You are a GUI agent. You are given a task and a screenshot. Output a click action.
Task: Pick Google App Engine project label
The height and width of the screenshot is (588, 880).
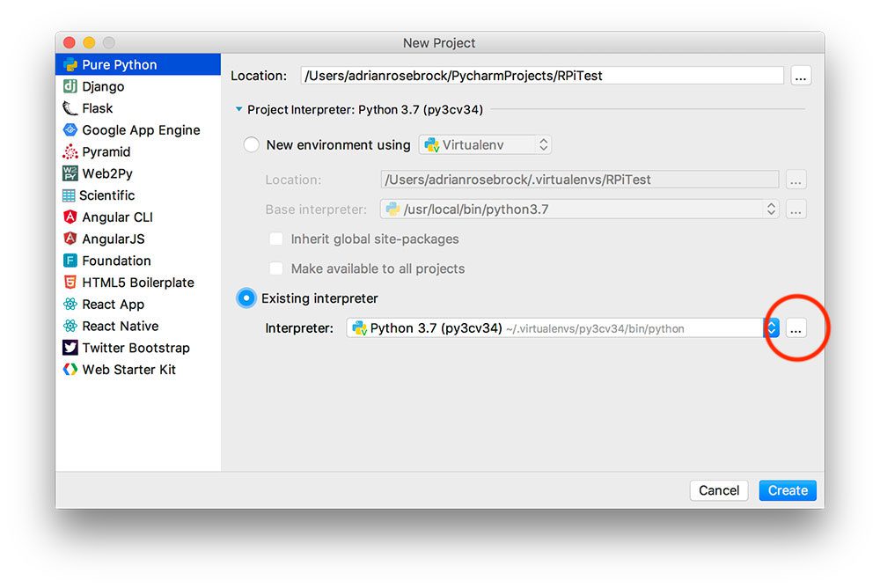(x=141, y=130)
